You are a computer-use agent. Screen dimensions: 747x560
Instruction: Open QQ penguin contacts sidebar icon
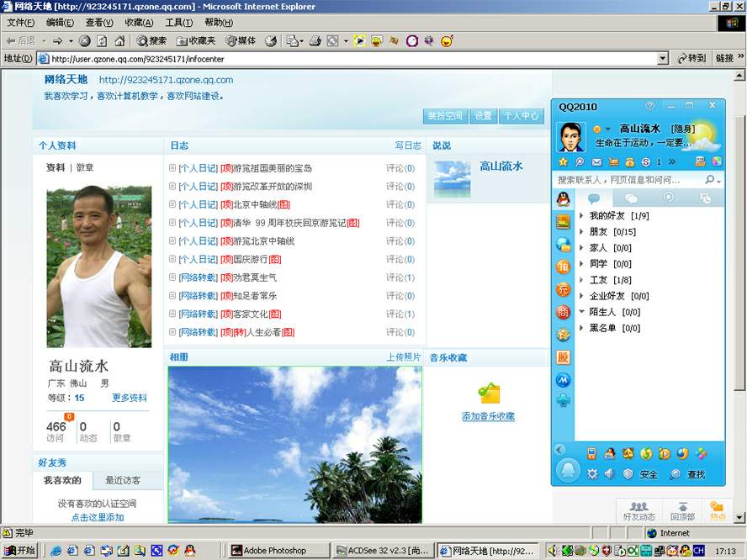563,199
